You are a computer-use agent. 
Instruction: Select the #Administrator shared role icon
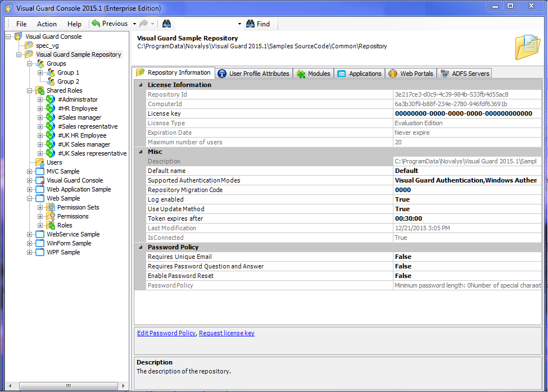[x=51, y=99]
